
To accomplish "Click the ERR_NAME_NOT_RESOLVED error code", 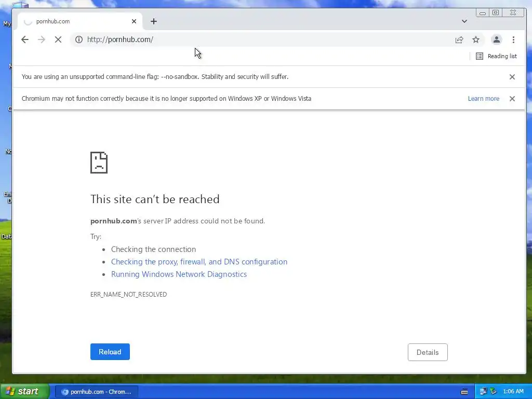I will click(129, 295).
